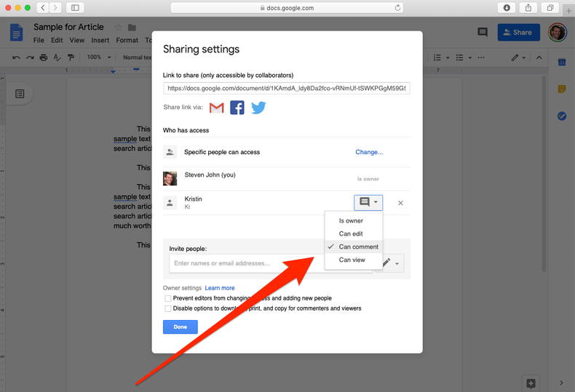Click the Change... access link
575x392 pixels.
[x=369, y=152]
